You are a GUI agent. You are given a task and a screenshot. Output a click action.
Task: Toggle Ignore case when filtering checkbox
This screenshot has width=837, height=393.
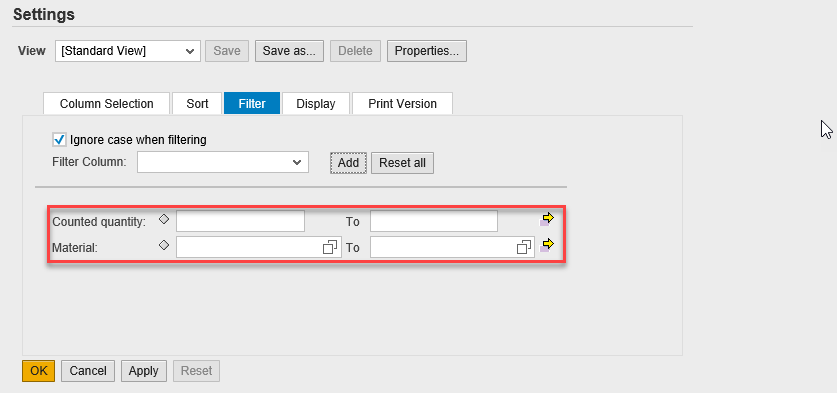59,140
